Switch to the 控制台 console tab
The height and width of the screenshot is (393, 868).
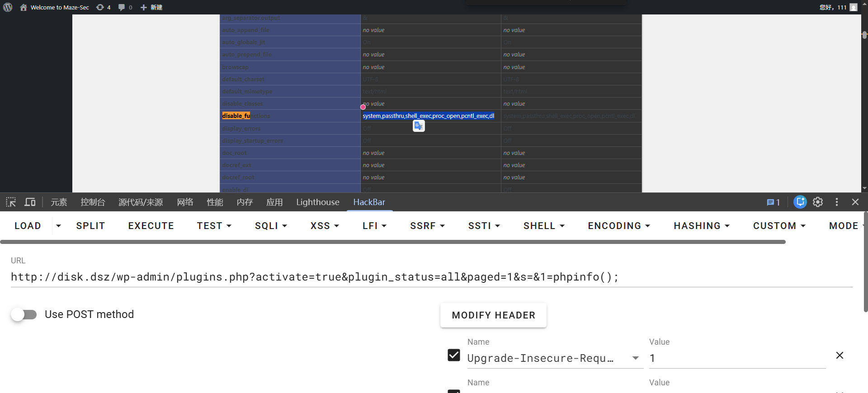93,202
